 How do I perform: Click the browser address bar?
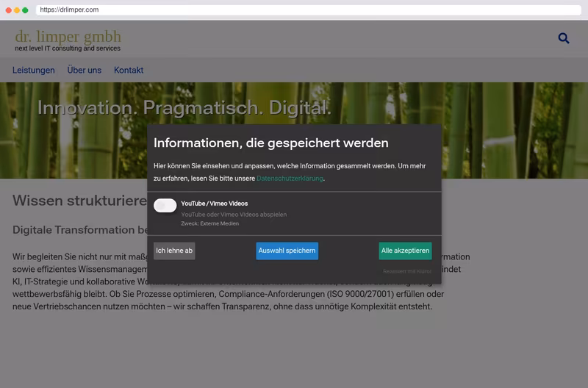tap(308, 10)
